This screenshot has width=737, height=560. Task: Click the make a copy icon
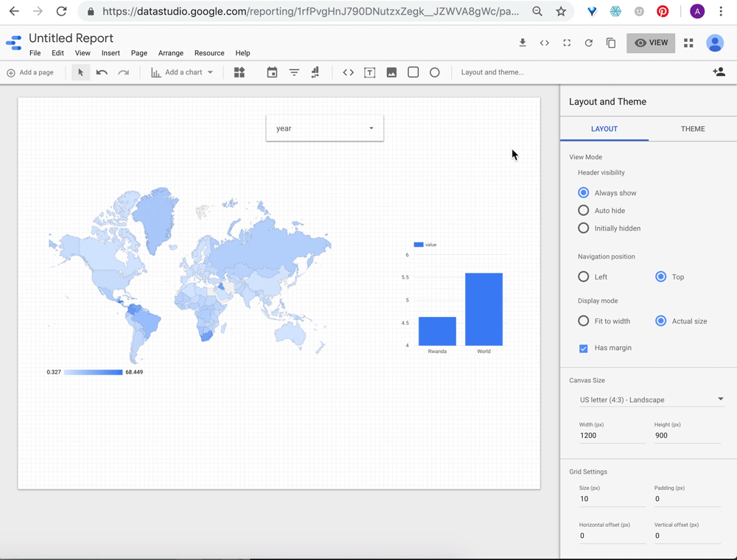click(x=611, y=43)
